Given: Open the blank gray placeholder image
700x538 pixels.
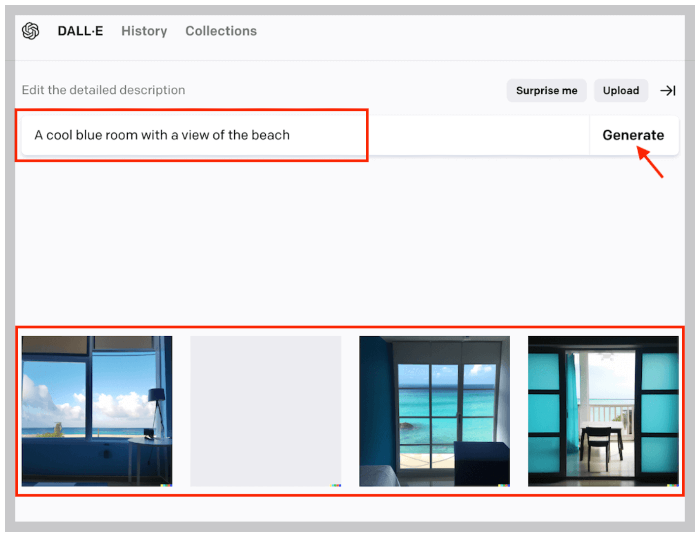Looking at the screenshot, I should coord(266,411).
